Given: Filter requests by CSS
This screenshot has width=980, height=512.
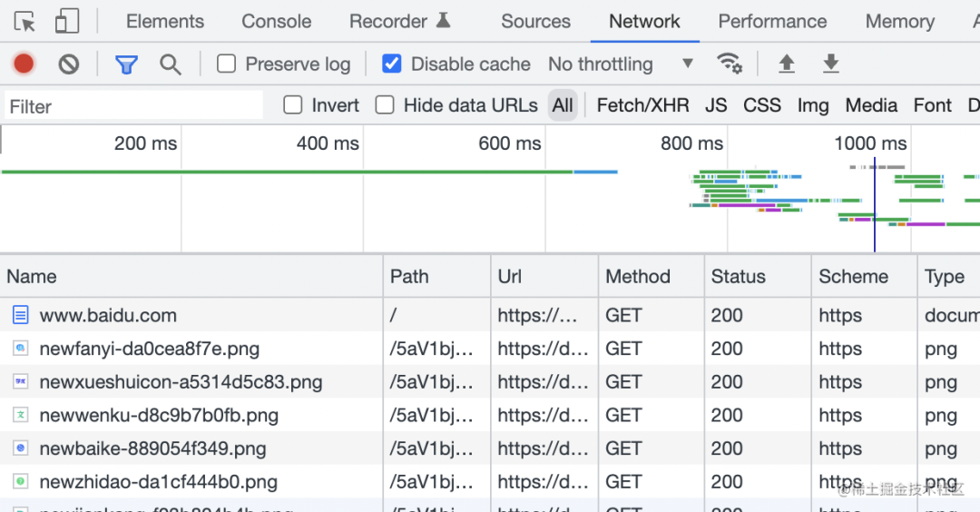Looking at the screenshot, I should pos(762,105).
